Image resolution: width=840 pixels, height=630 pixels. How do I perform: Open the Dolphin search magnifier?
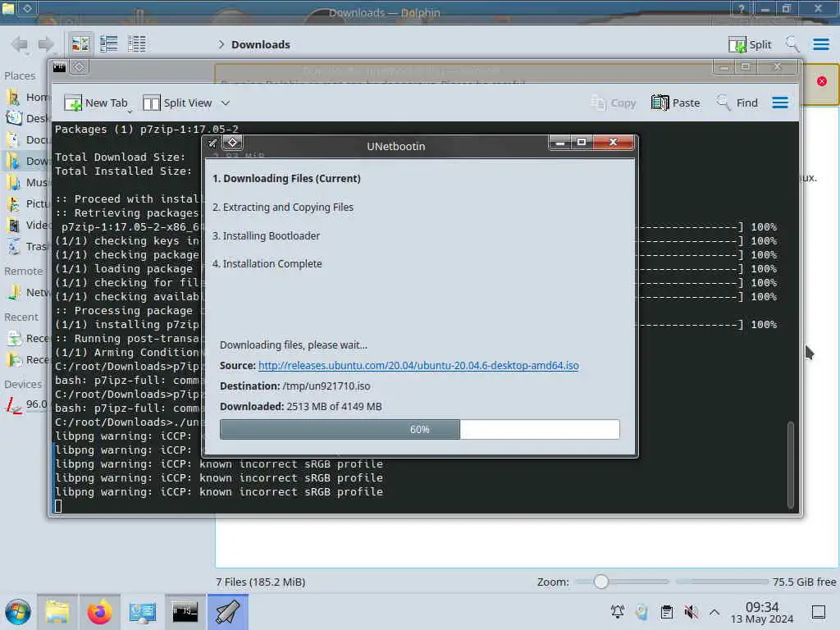point(792,43)
